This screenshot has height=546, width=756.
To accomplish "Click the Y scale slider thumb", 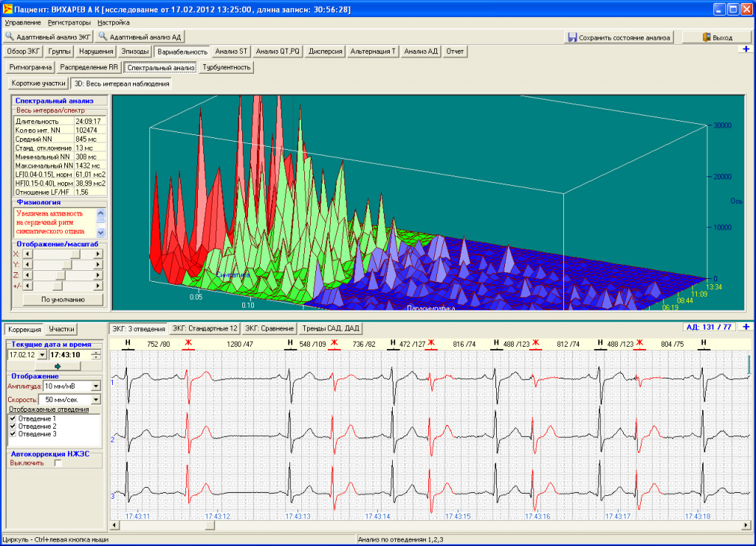I will pyautogui.click(x=67, y=265).
